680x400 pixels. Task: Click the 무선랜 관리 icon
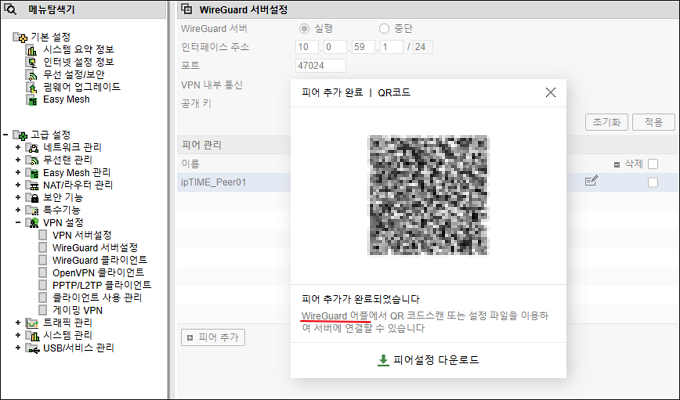(x=32, y=160)
